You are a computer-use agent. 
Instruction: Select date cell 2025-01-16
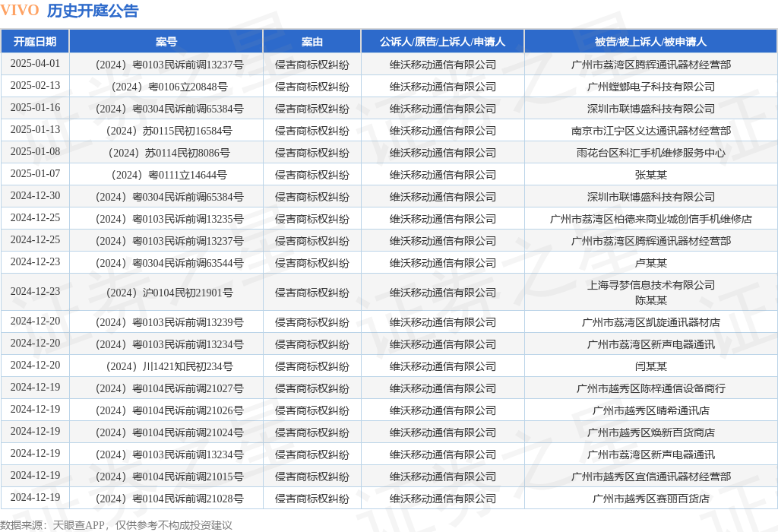point(35,108)
